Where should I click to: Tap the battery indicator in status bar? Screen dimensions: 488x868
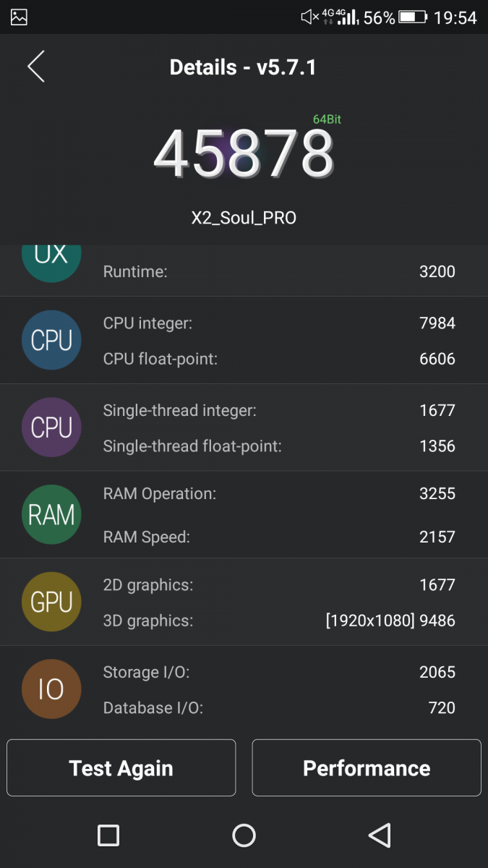pos(413,17)
